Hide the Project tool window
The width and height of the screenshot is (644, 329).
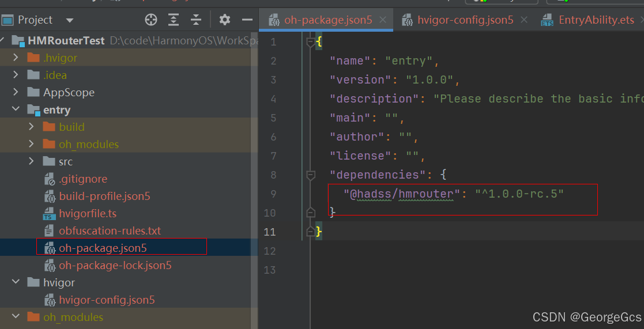[247, 20]
